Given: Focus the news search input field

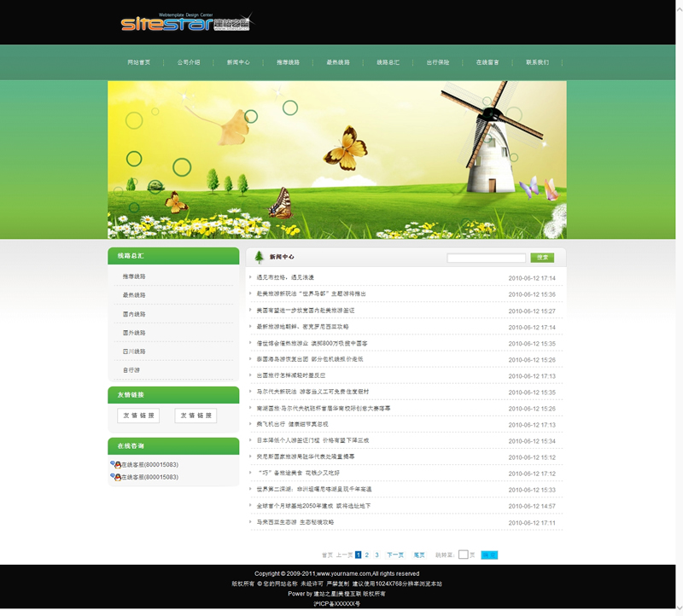Looking at the screenshot, I should tap(486, 258).
